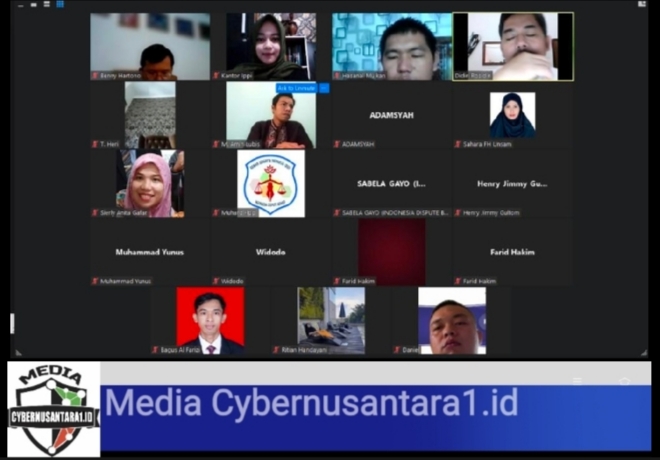Click the large centered 'Farid Hakim' name text
Viewport: 660px width, 460px height.
point(512,252)
